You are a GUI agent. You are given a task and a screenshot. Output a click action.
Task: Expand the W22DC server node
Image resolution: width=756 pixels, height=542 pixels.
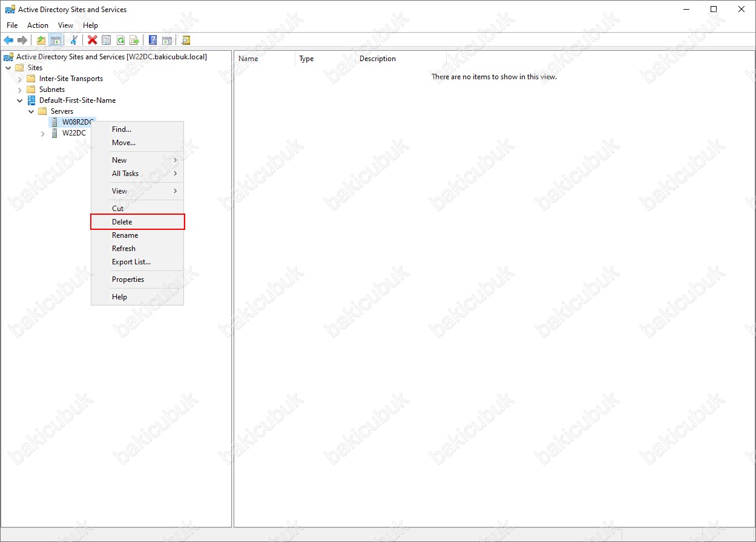point(43,133)
